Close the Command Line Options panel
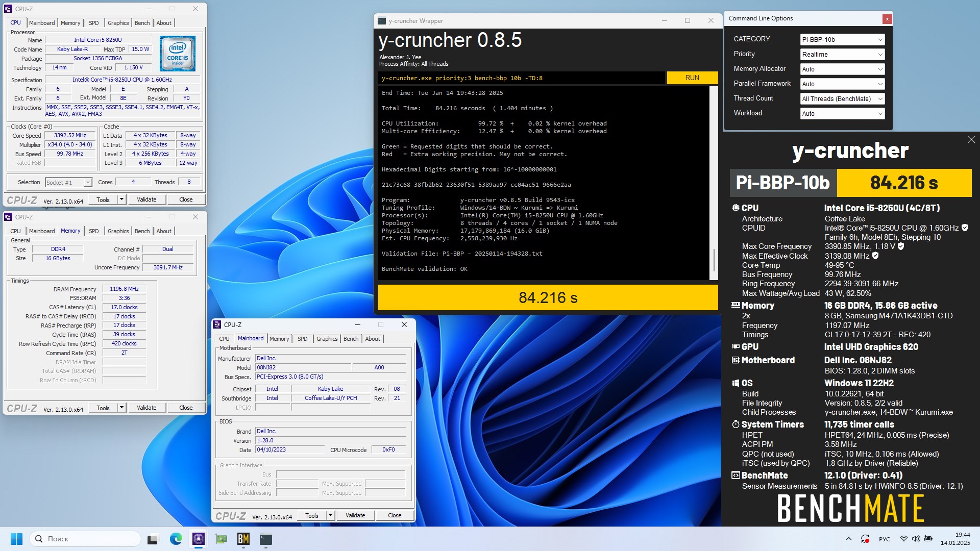This screenshot has height=551, width=980. tap(887, 19)
